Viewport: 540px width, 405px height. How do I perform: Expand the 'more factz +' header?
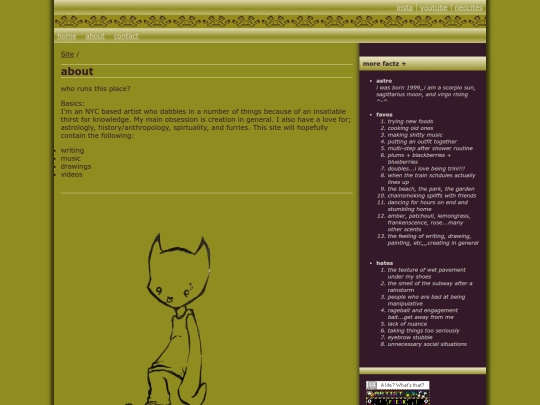coord(422,64)
